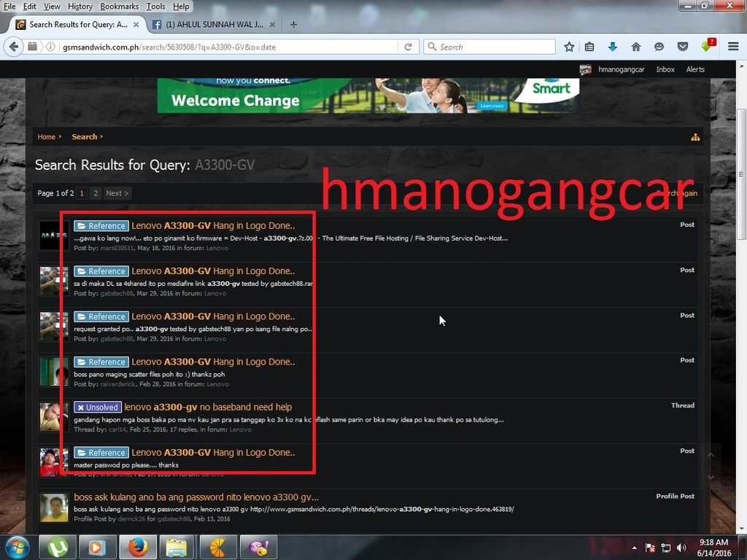
Task: Open a new tab with the plus button
Action: coord(293,24)
